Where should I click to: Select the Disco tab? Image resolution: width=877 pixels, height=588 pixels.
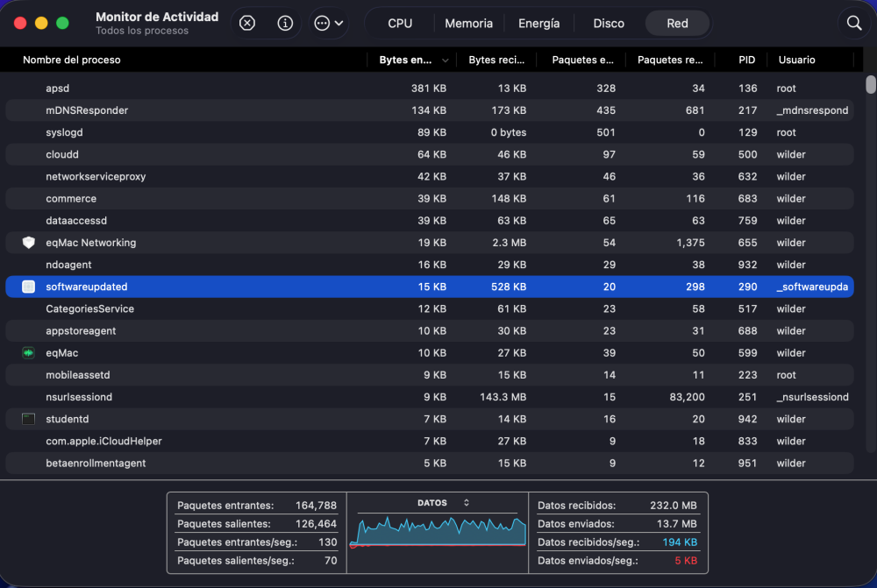(609, 24)
